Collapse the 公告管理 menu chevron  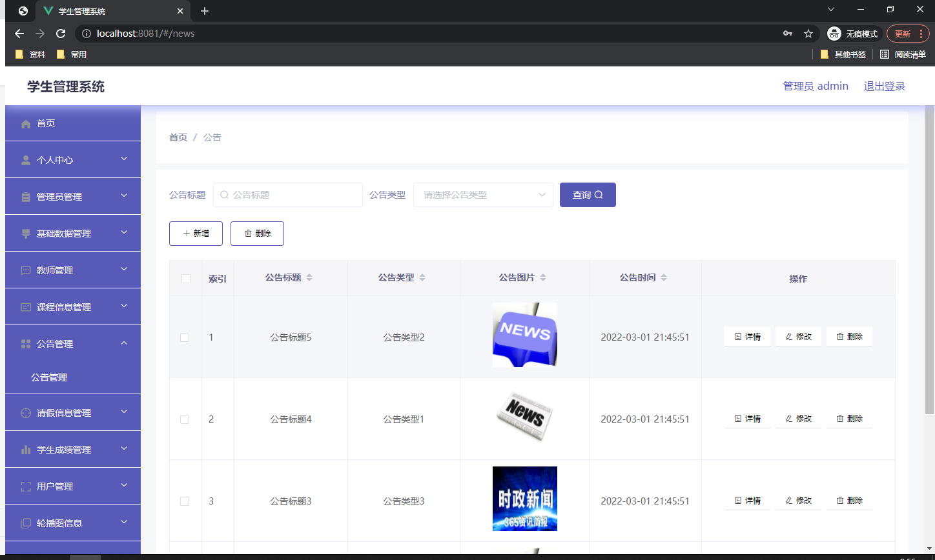coord(125,343)
